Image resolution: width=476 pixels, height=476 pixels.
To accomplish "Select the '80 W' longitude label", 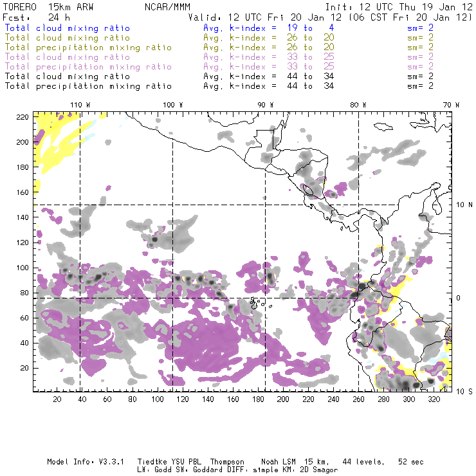I will (358, 105).
